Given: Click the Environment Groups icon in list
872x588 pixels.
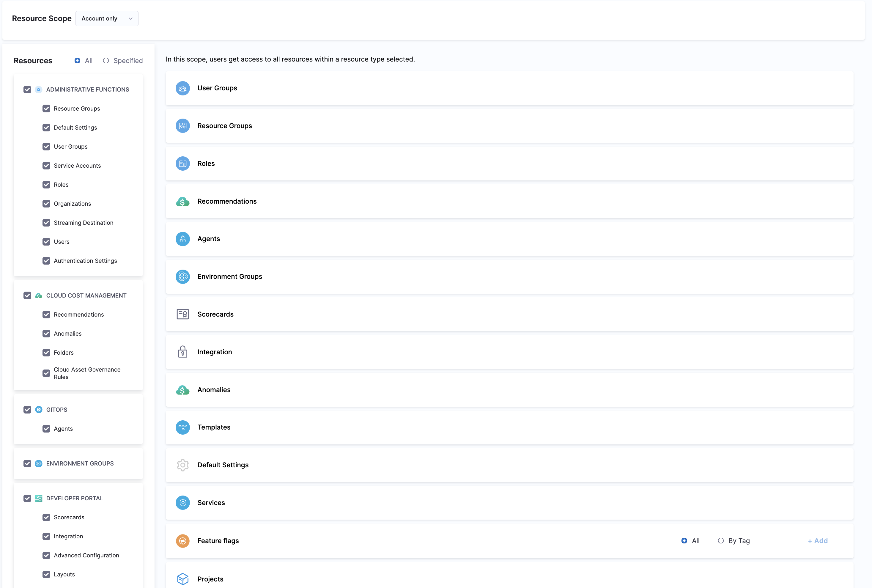Looking at the screenshot, I should pos(182,277).
